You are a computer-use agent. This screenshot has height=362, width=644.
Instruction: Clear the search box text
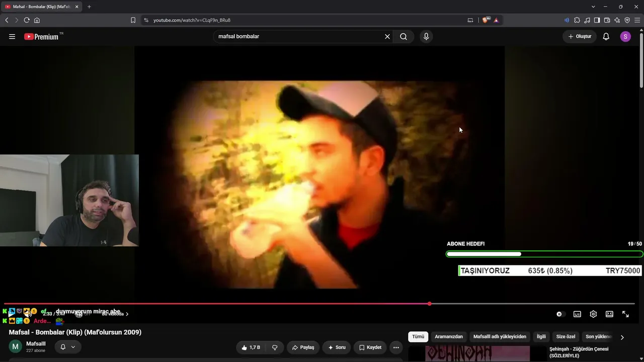click(387, 37)
